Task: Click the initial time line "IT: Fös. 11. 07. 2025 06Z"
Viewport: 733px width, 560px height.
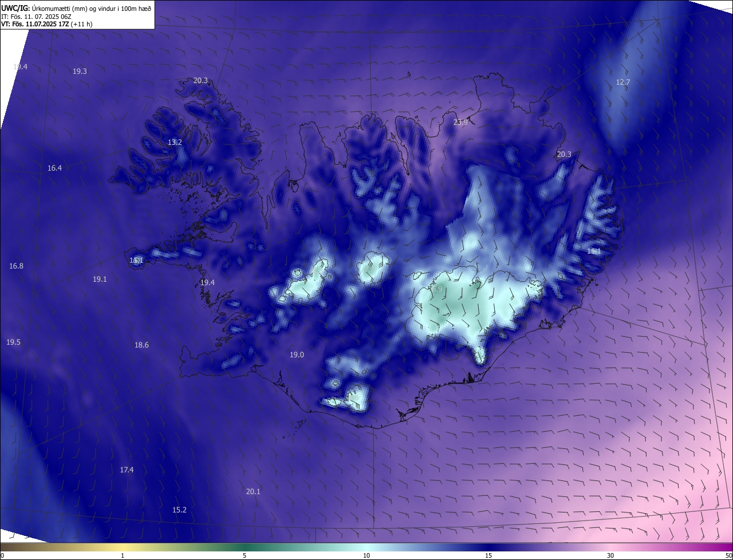Action: (36, 16)
